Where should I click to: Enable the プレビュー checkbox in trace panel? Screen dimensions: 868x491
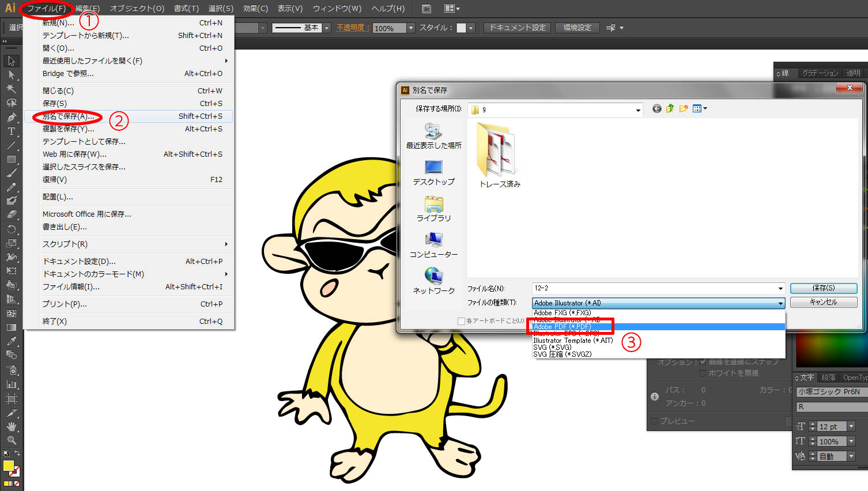tap(654, 421)
